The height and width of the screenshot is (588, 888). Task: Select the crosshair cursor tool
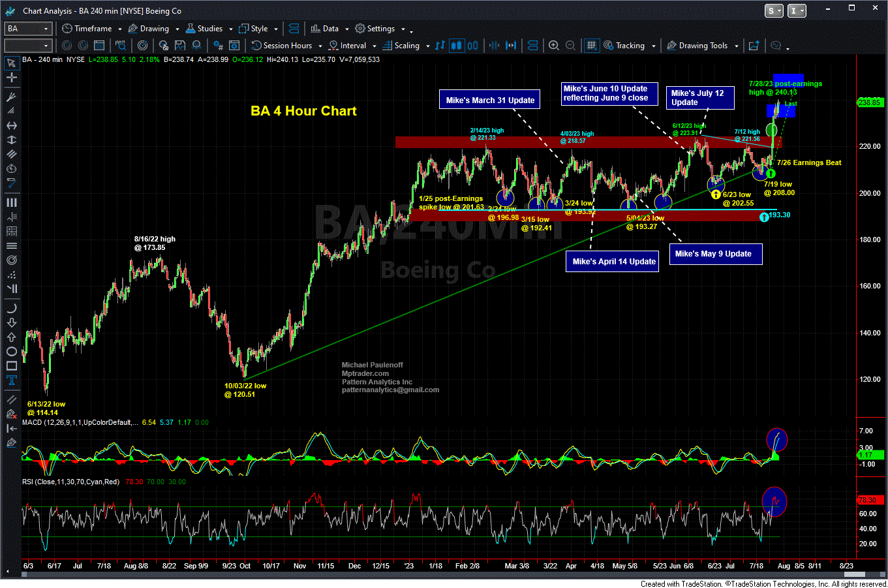click(x=11, y=77)
